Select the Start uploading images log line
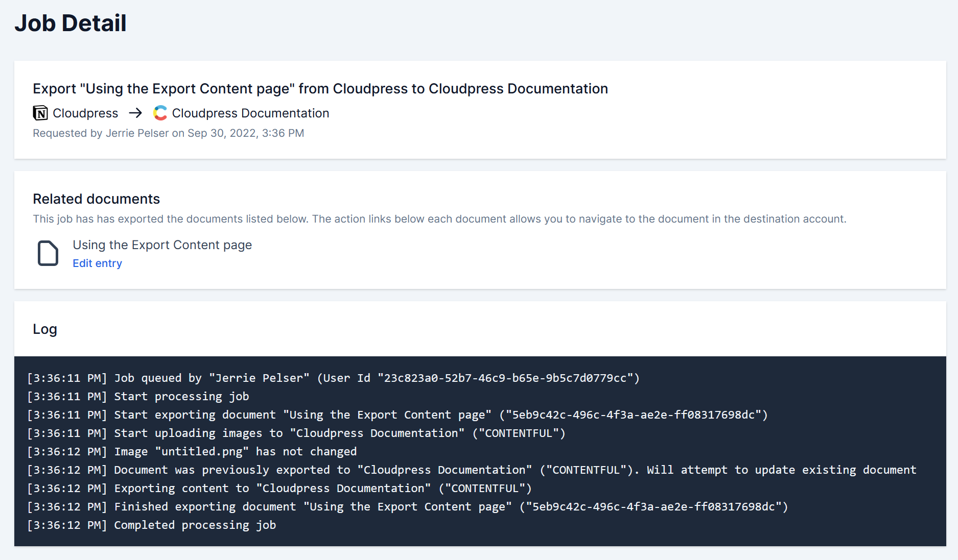This screenshot has height=560, width=958. tap(296, 433)
